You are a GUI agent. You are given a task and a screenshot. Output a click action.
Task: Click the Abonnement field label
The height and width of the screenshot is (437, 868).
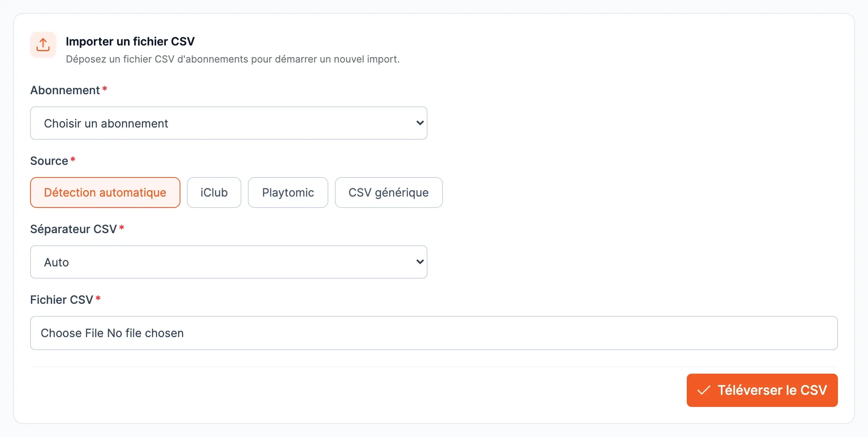[65, 90]
